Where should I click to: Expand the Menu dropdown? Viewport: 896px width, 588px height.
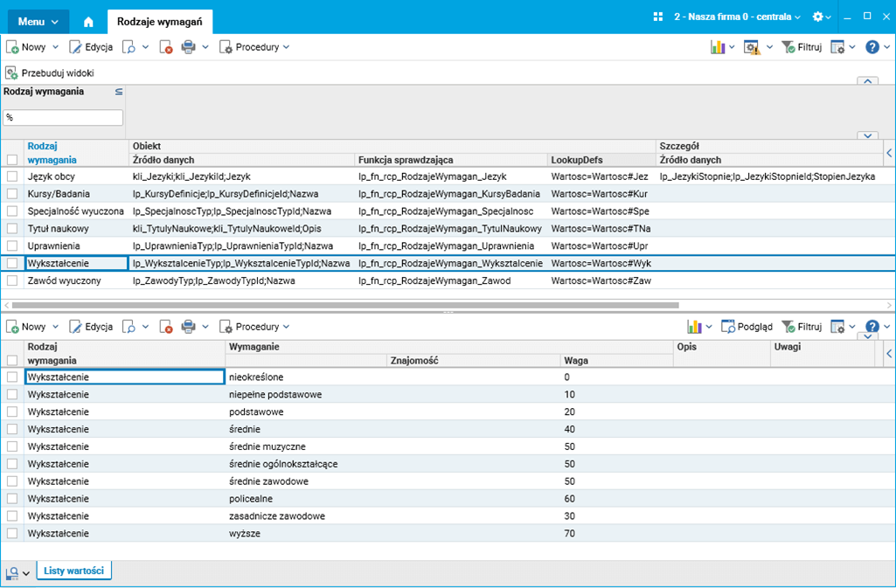pos(38,18)
